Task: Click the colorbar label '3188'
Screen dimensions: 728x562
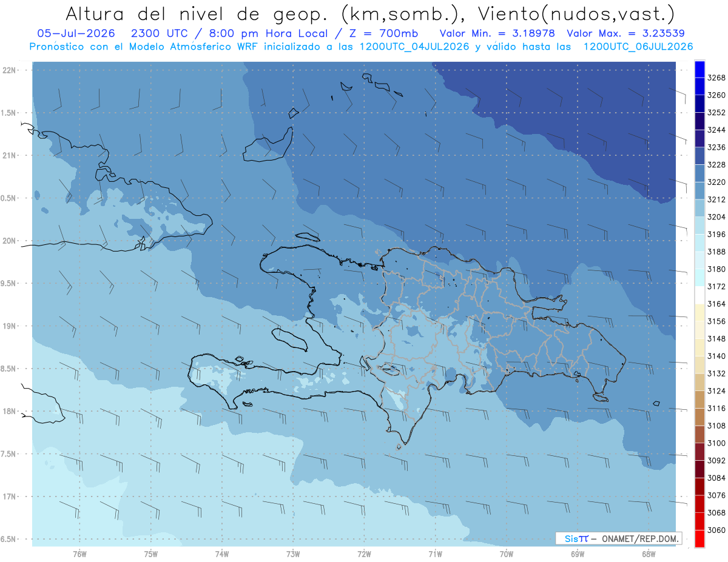Action: 716,252
